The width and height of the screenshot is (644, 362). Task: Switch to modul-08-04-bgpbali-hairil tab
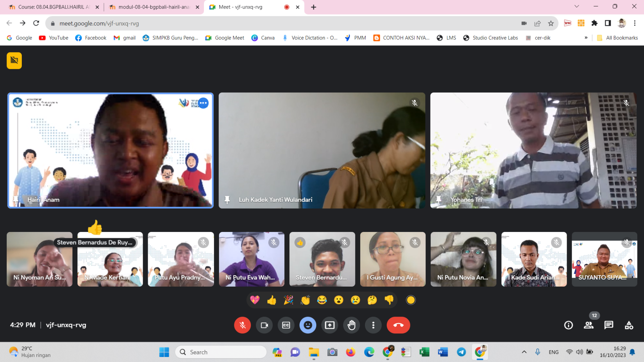pyautogui.click(x=154, y=7)
